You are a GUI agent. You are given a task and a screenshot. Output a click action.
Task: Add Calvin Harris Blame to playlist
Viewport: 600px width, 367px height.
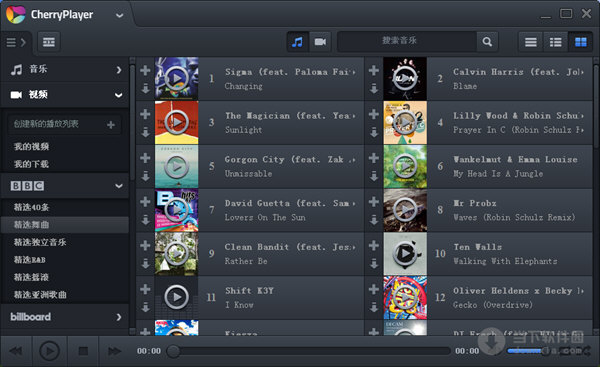click(373, 70)
